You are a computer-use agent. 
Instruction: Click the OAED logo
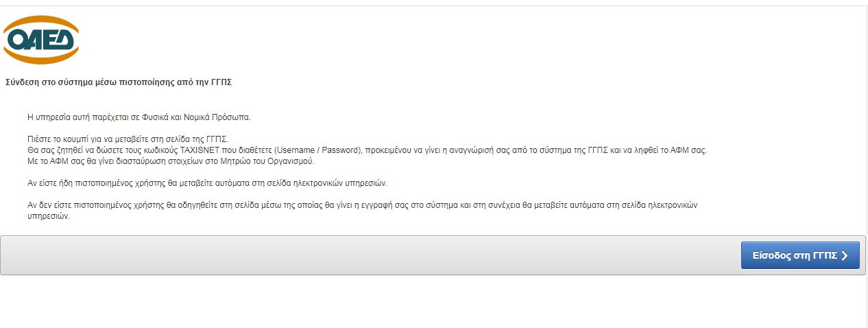tap(41, 40)
